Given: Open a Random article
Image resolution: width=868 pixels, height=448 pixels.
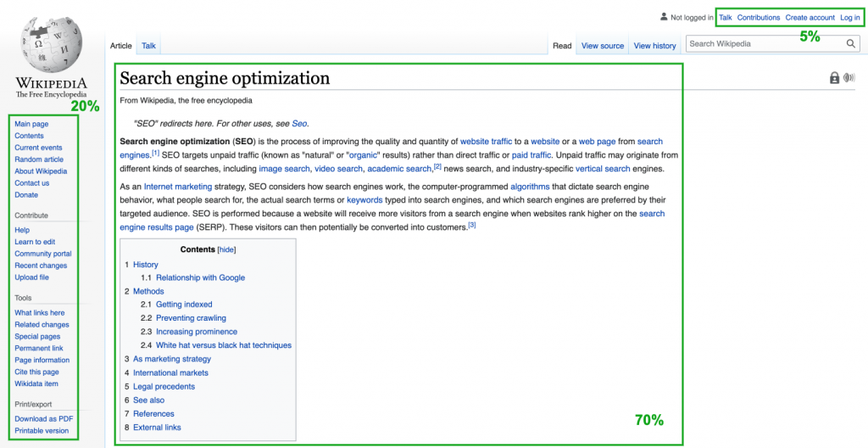Looking at the screenshot, I should tap(39, 160).
